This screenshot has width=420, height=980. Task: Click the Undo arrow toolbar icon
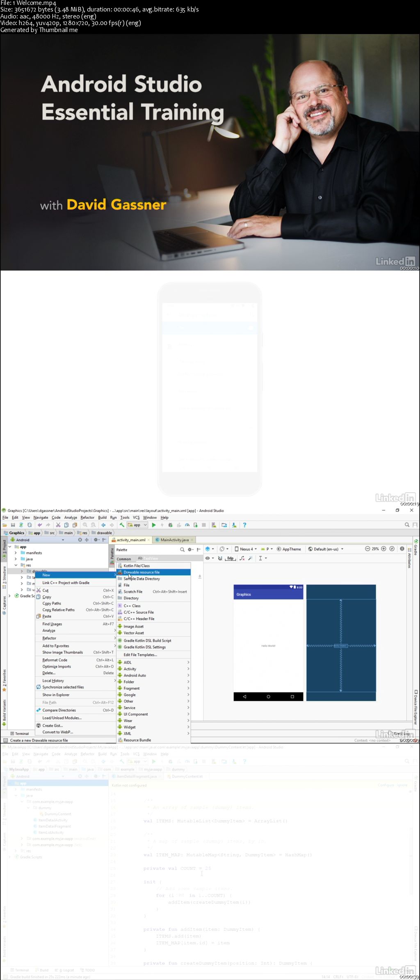point(40,525)
